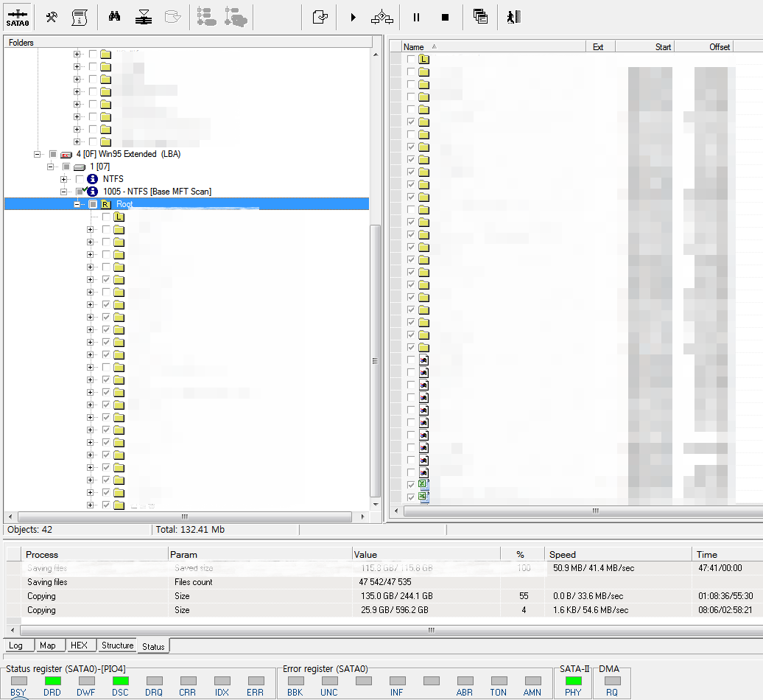Click the binoculars search icon

pos(114,17)
